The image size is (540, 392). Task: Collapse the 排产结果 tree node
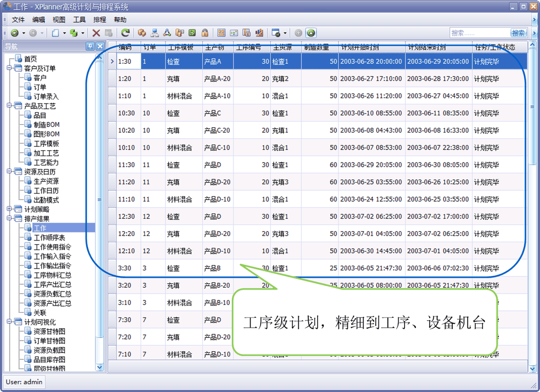coord(9,219)
